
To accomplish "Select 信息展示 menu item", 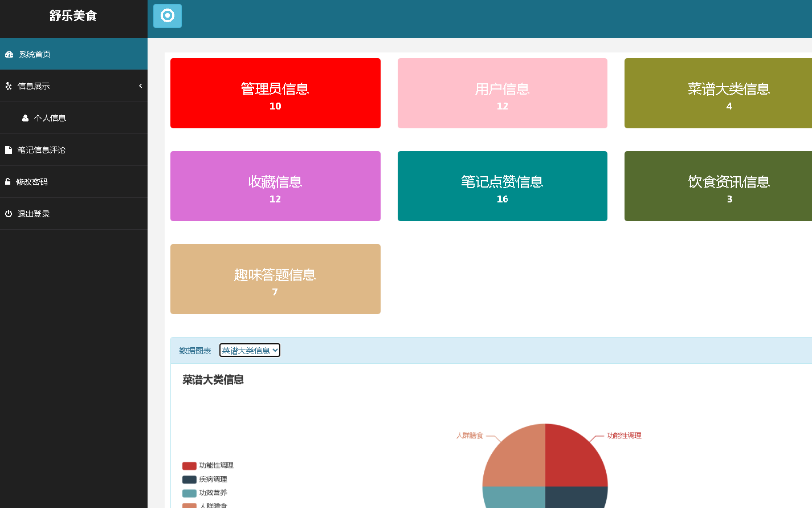I will (74, 86).
